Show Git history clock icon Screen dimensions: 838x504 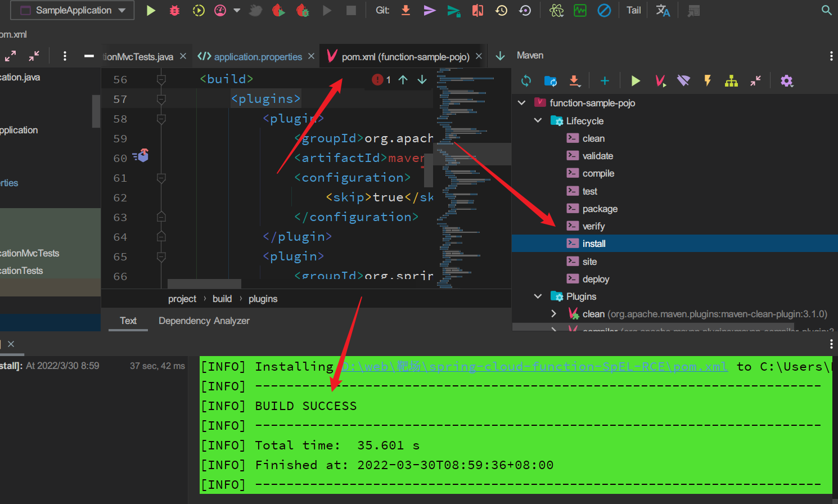tap(501, 10)
